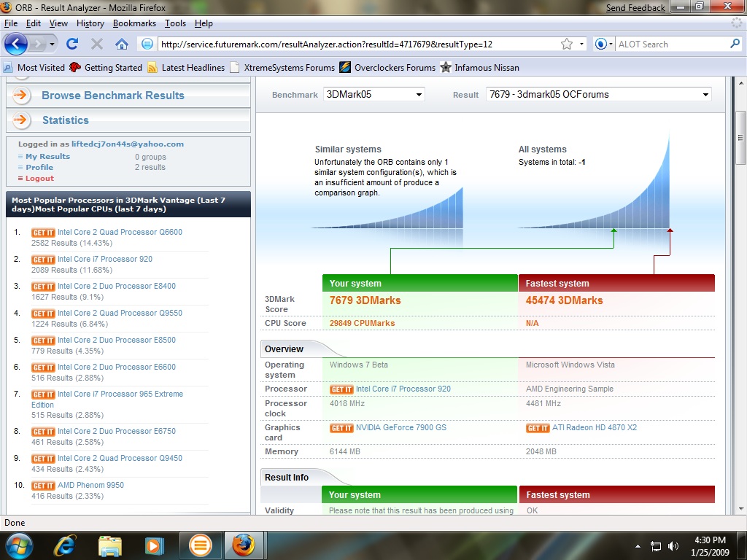Click GET IT badge in Processor row of Your system
Screen dimensions: 747x560
341,389
